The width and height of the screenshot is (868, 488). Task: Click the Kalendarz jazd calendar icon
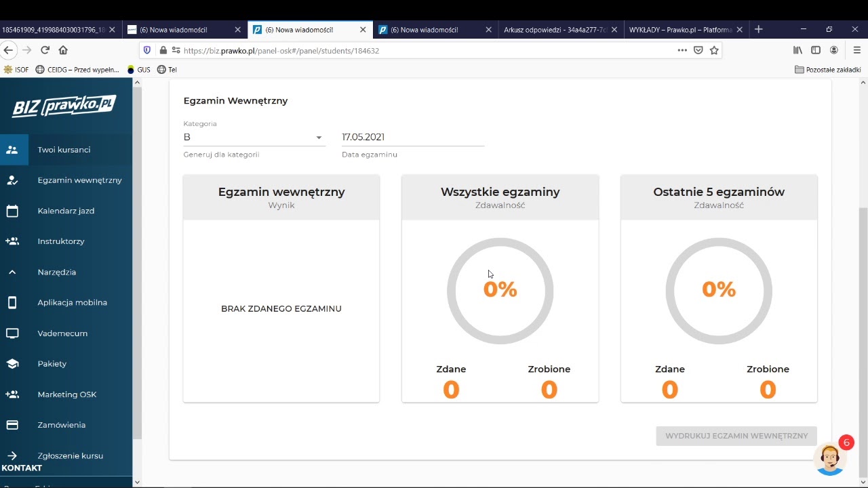pyautogui.click(x=12, y=211)
